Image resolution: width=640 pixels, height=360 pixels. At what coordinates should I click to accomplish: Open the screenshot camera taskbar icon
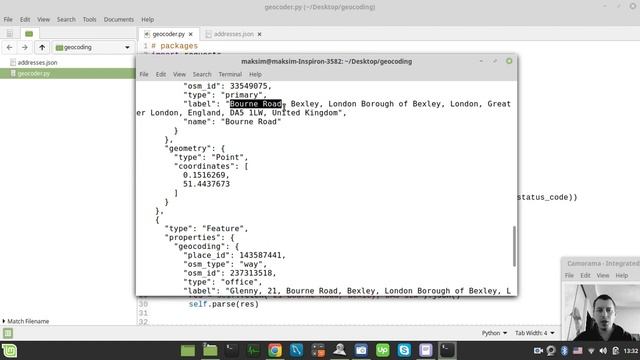point(361,350)
